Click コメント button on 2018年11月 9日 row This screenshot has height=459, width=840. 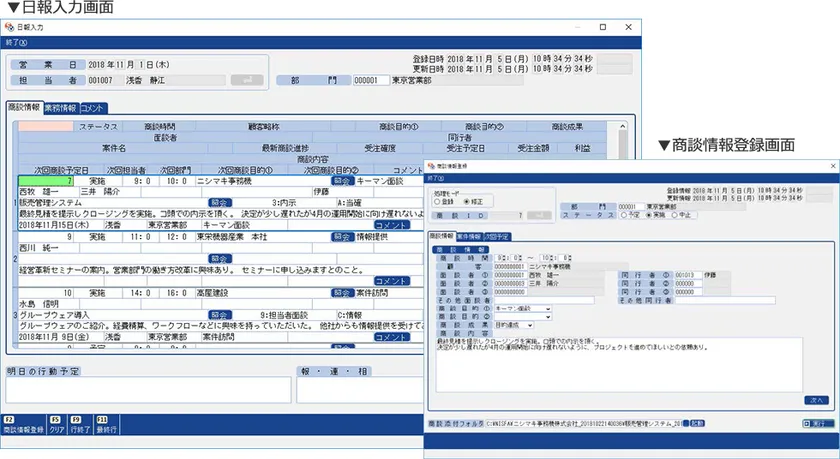(x=392, y=337)
